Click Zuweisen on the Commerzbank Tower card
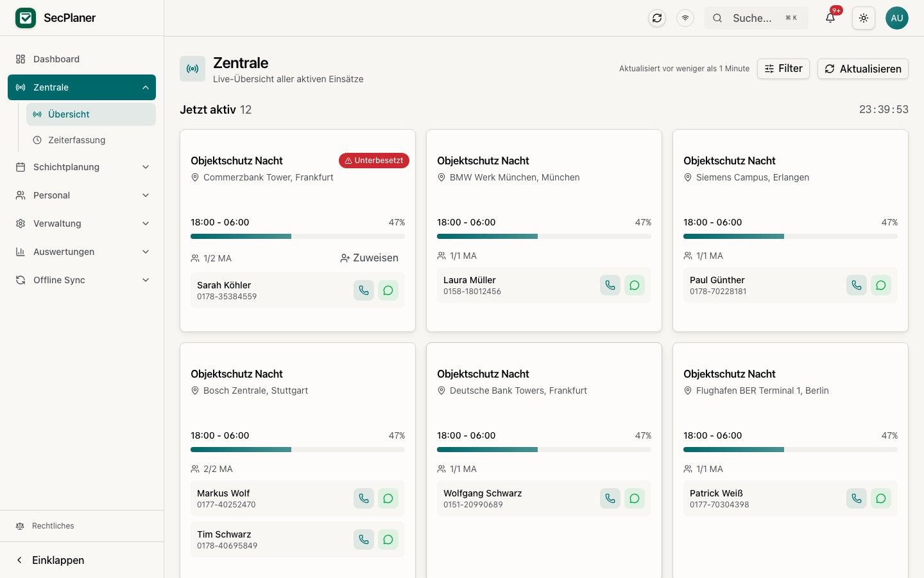This screenshot has height=578, width=924. (x=369, y=258)
